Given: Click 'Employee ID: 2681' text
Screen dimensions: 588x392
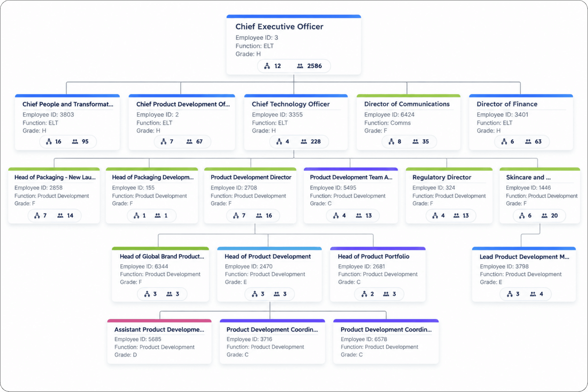Looking at the screenshot, I should tap(361, 266).
